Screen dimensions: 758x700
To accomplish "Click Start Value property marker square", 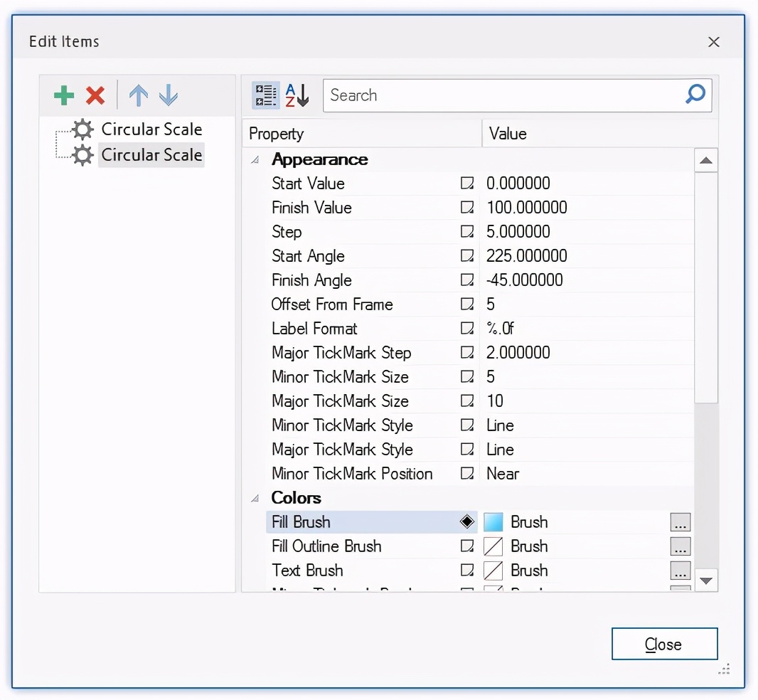I will click(x=467, y=184).
